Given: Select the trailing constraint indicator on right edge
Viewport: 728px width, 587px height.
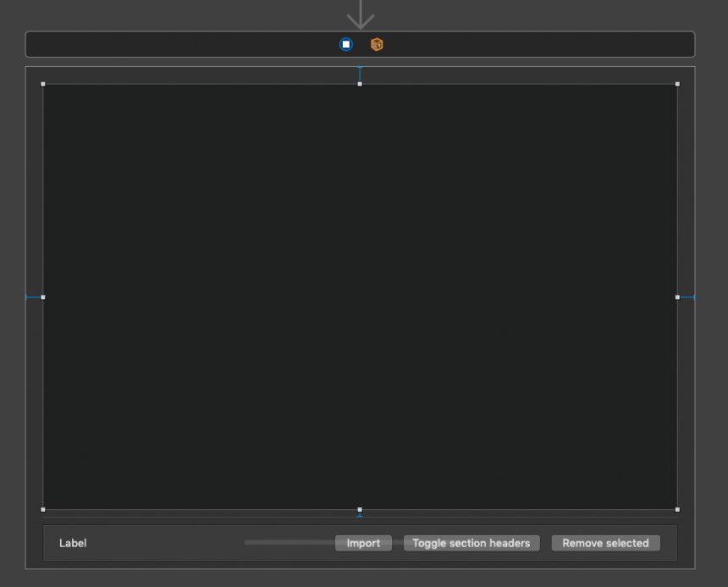Looking at the screenshot, I should coord(687,297).
